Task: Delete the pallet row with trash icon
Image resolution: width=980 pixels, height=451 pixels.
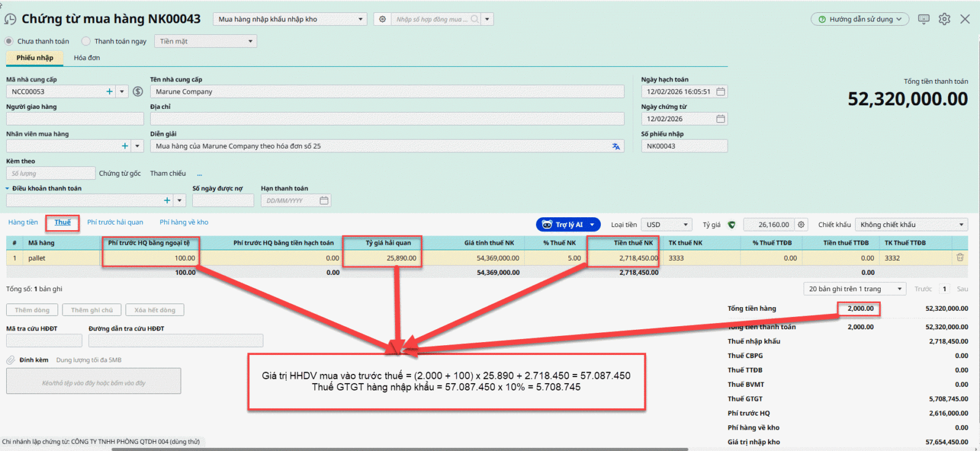Action: (960, 258)
